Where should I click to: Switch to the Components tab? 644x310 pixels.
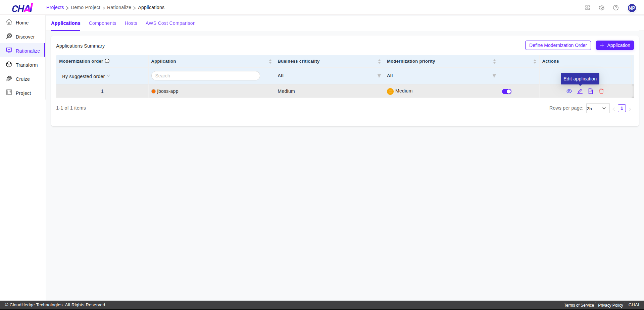(x=102, y=23)
